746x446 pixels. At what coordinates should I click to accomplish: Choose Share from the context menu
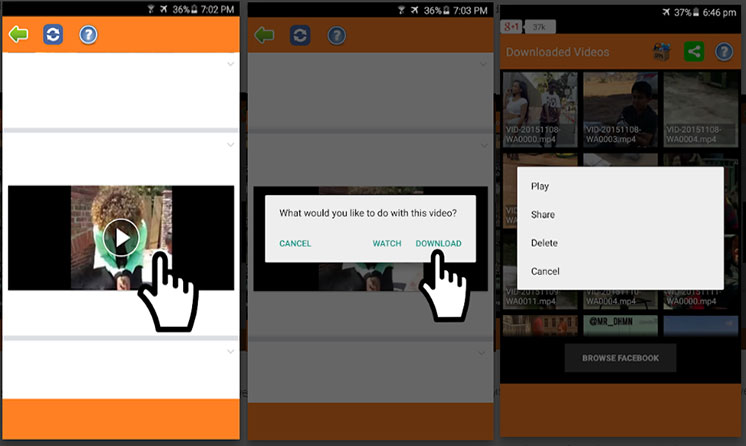(543, 215)
